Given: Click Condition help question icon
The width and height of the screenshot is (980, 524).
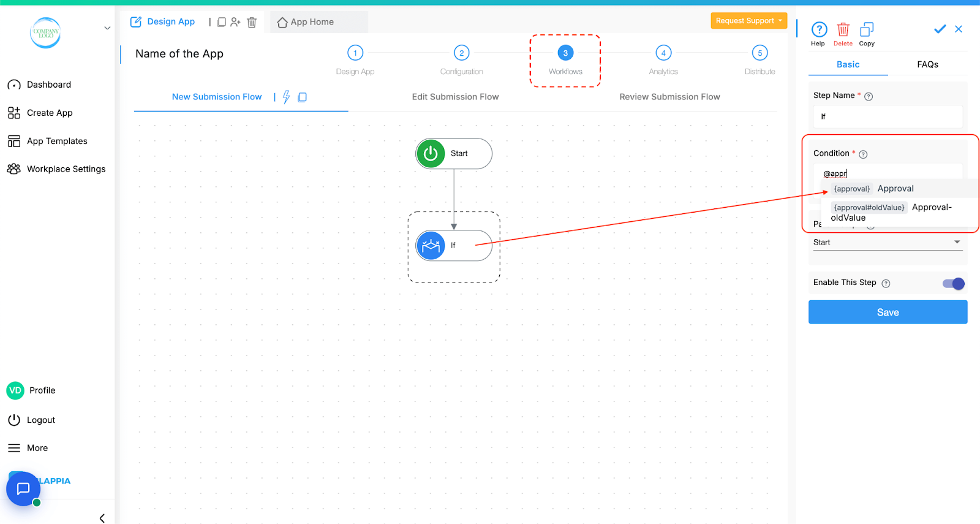Looking at the screenshot, I should [863, 154].
